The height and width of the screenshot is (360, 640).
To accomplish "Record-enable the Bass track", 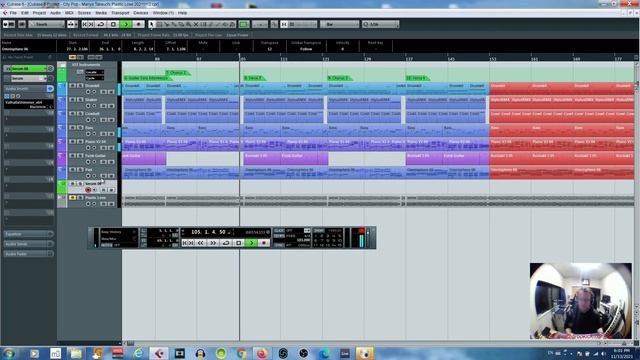I will coord(88,134).
